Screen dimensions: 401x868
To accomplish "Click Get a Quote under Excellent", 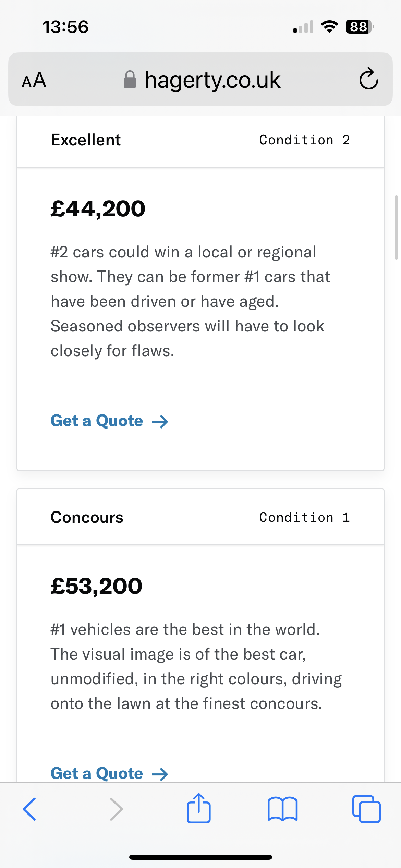I will point(97,421).
